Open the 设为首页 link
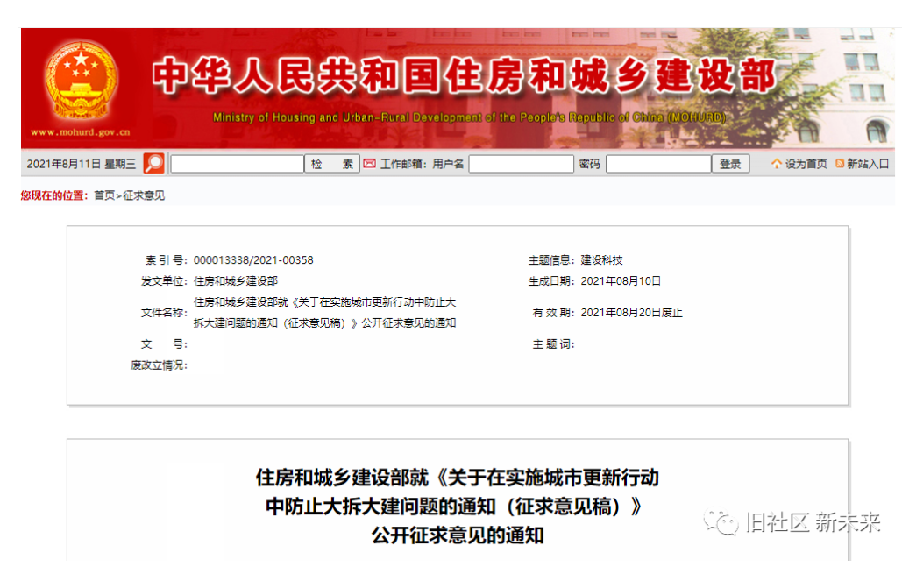Image resolution: width=902 pixels, height=588 pixels. click(x=806, y=164)
